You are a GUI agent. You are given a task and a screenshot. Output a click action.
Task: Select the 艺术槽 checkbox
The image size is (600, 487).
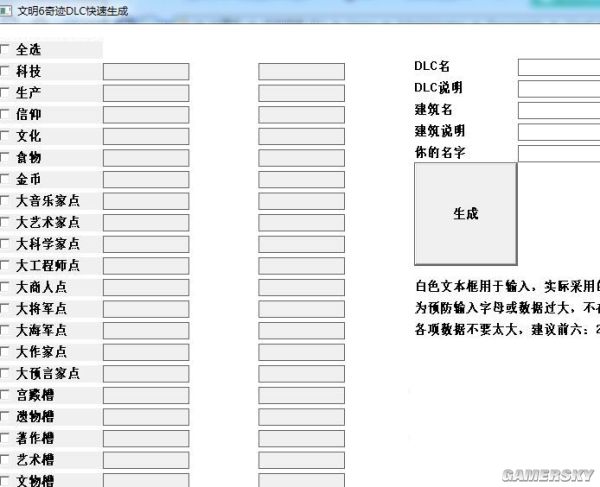click(5, 459)
